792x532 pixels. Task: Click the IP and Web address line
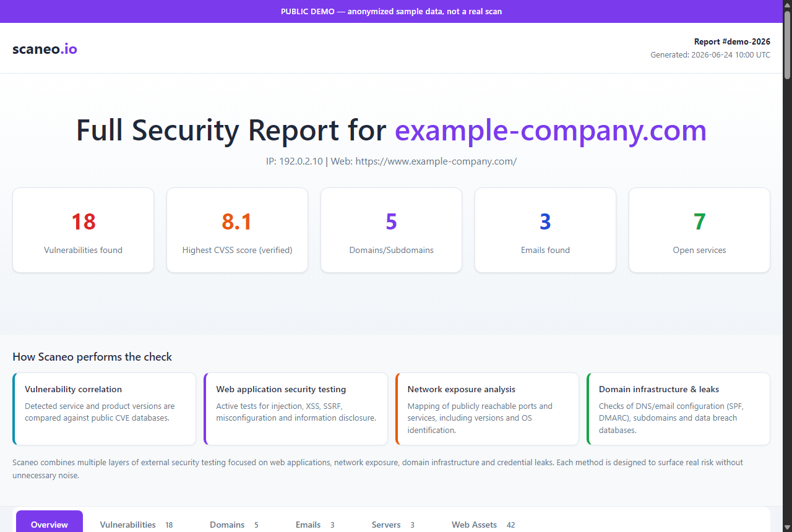[x=391, y=161]
